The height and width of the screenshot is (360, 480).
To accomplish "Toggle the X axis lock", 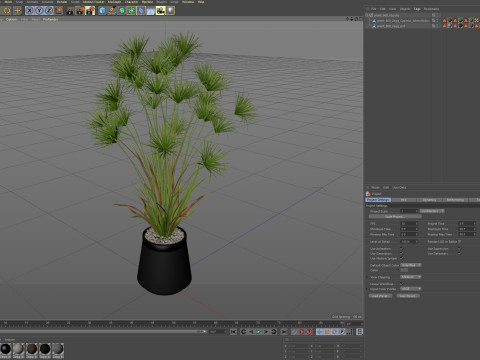I will 30,11.
